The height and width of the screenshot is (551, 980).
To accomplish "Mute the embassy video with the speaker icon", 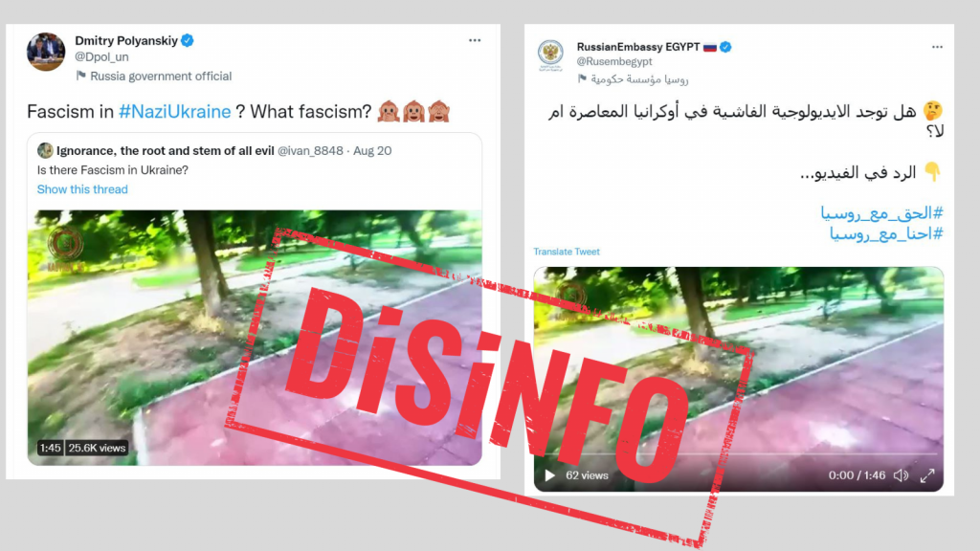I will [901, 475].
